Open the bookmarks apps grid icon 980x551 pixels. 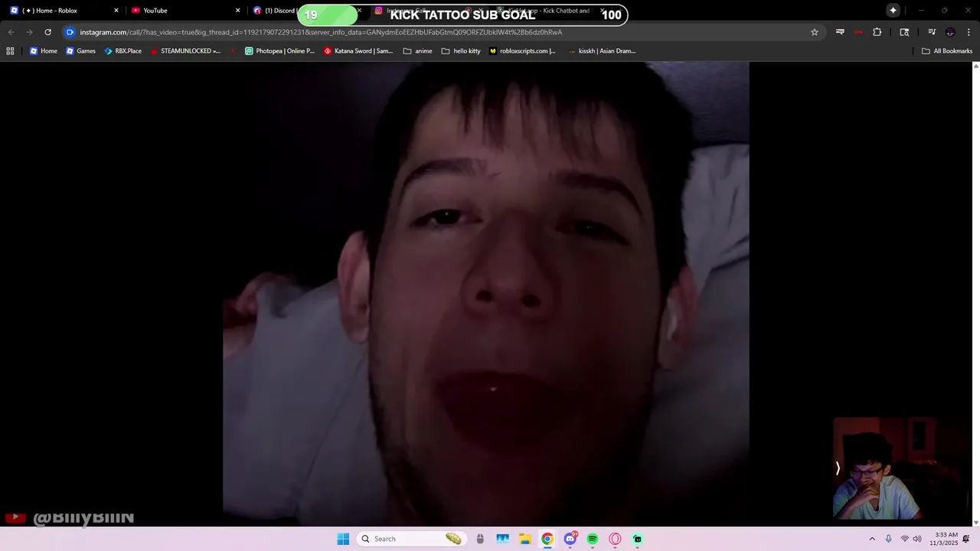(10, 51)
